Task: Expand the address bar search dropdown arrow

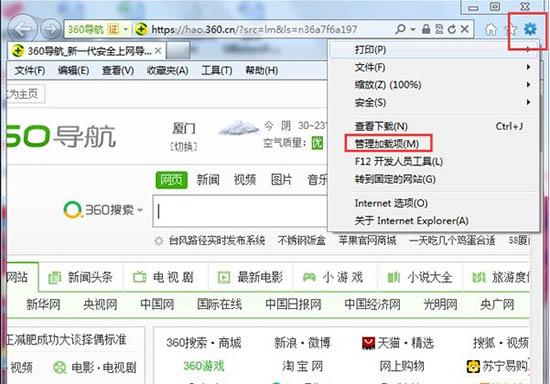Action: (x=413, y=29)
